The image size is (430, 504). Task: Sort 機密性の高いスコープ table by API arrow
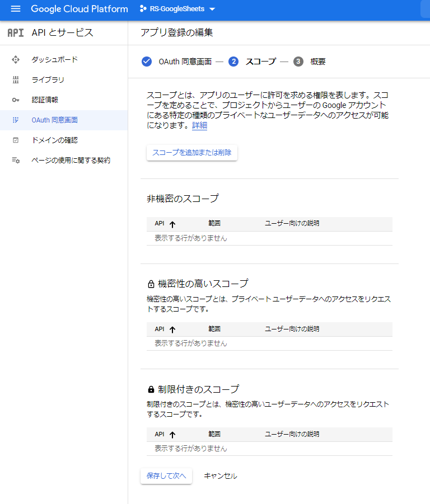point(172,329)
